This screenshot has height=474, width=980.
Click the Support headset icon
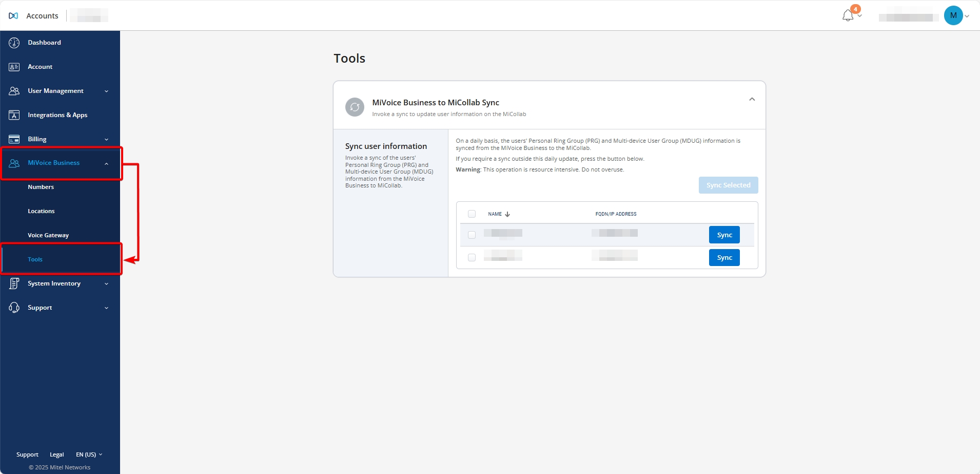click(14, 308)
